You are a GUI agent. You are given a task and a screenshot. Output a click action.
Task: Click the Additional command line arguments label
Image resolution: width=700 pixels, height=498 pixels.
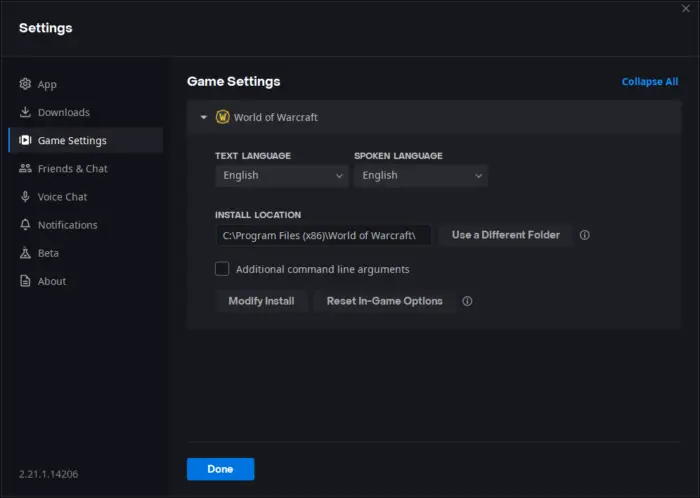(322, 270)
